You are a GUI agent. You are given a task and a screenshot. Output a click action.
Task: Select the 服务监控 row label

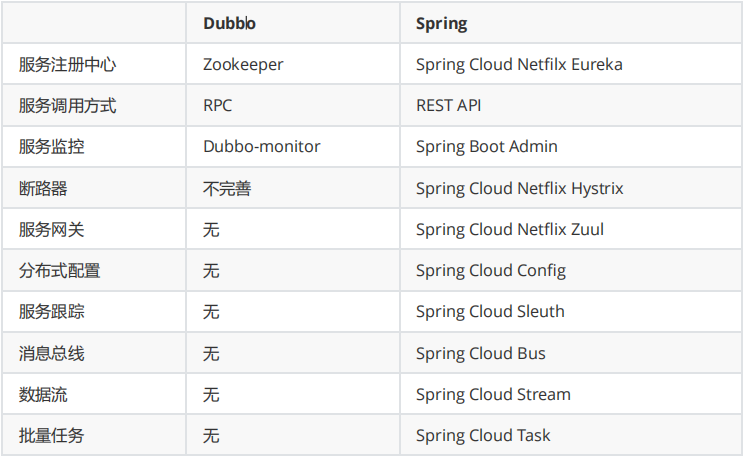(x=51, y=146)
